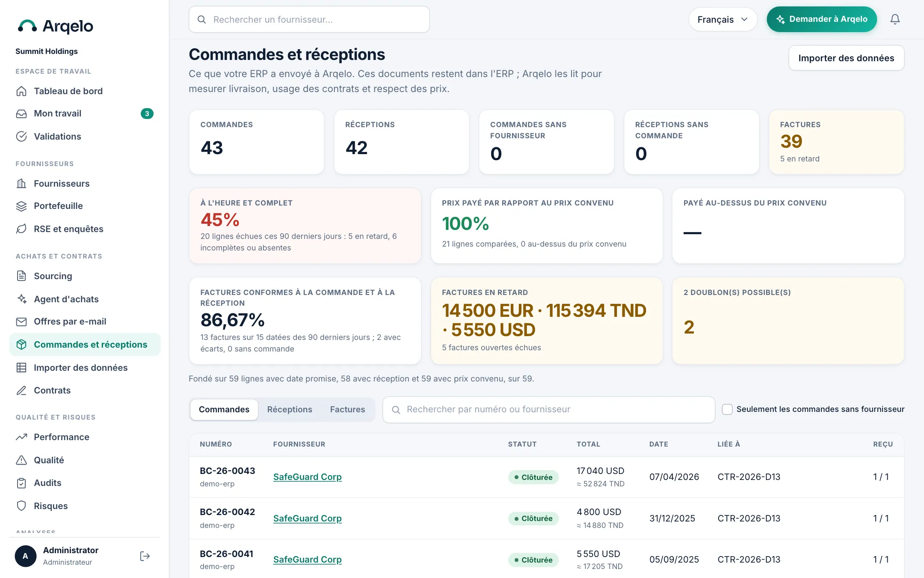Click the Sourcing document icon
The height and width of the screenshot is (578, 924).
click(21, 276)
